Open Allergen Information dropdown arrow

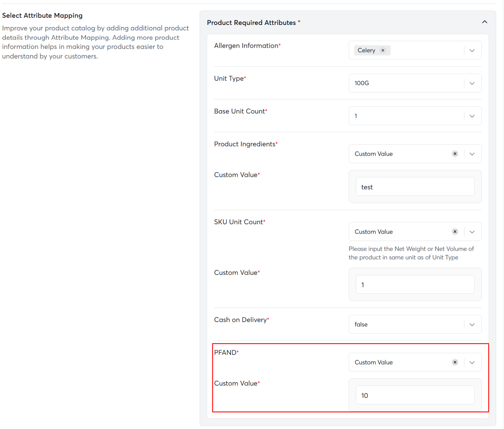pos(472,51)
